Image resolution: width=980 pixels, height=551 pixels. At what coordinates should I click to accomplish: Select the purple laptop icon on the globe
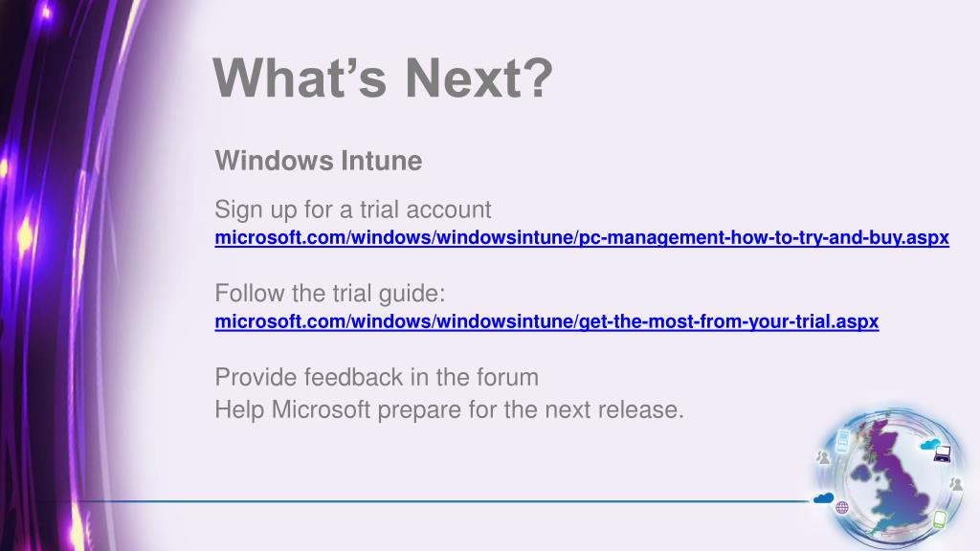pos(942,453)
